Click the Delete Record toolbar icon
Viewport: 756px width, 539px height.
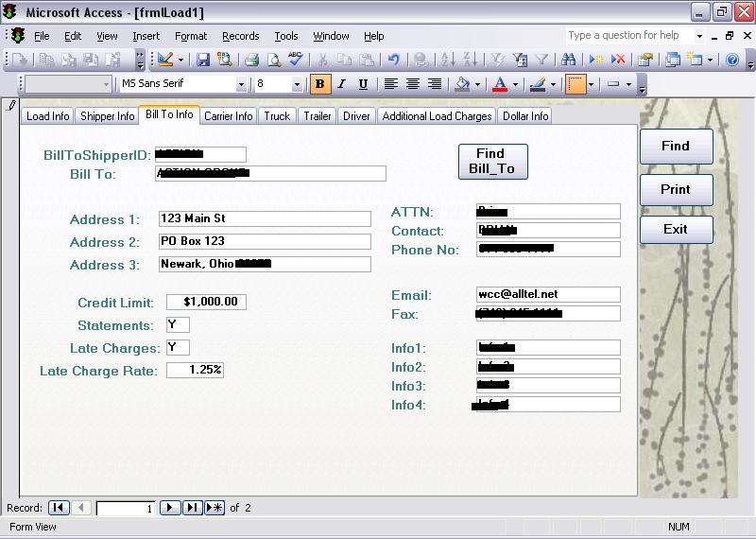click(x=618, y=60)
